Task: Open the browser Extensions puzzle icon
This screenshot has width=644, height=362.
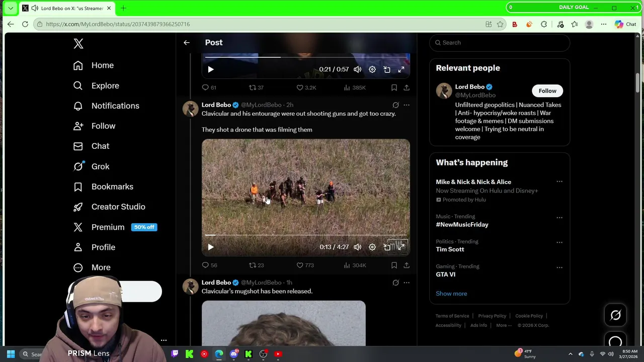Action: 544,24
